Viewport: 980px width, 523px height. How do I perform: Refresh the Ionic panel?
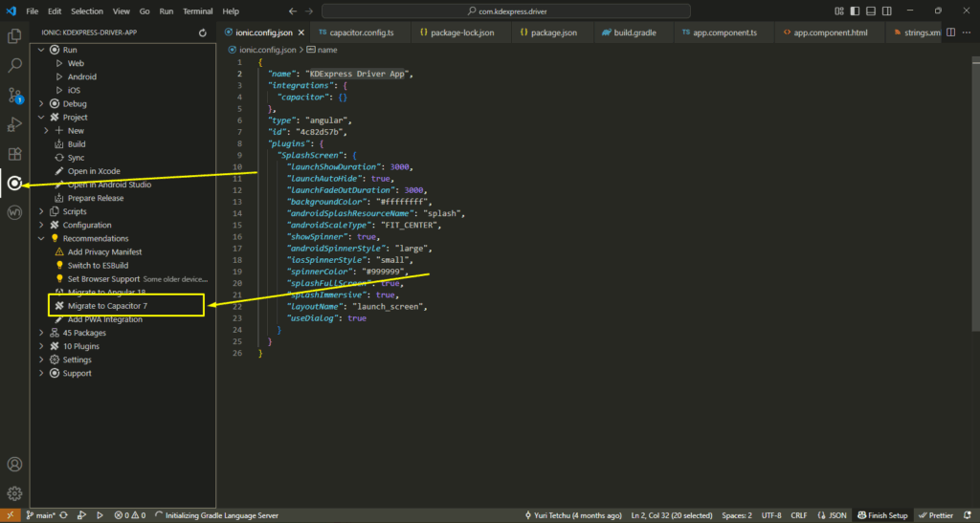tap(202, 33)
